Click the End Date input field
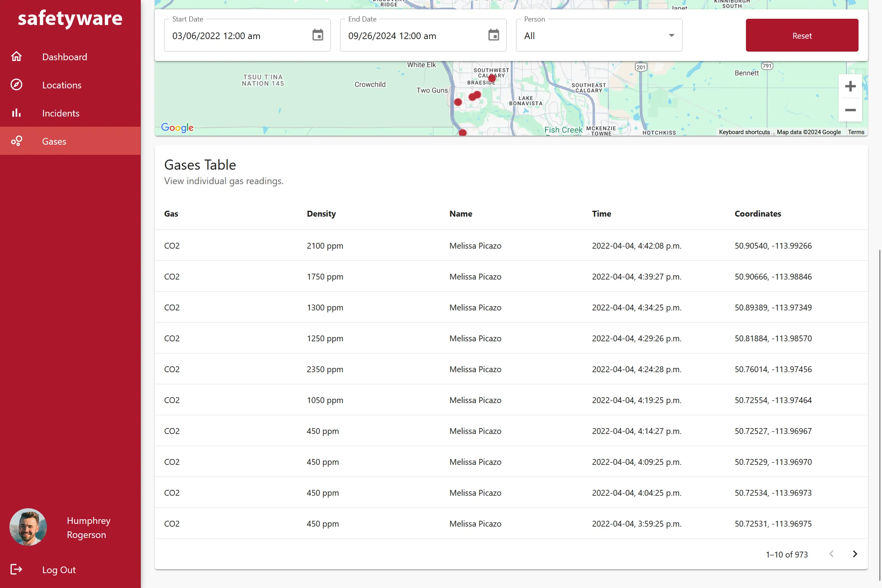The width and height of the screenshot is (882, 588). coord(423,35)
